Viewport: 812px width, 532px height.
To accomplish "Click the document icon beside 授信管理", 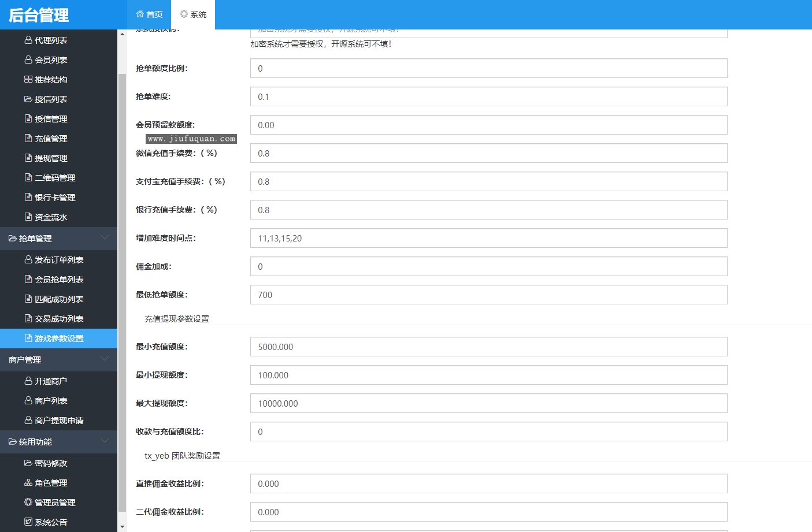I will pos(28,119).
